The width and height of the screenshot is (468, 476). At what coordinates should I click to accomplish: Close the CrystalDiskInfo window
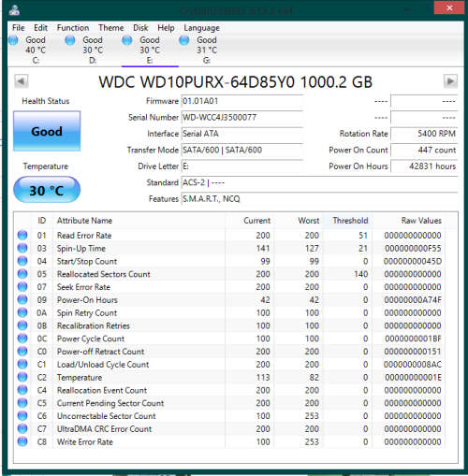point(449,7)
